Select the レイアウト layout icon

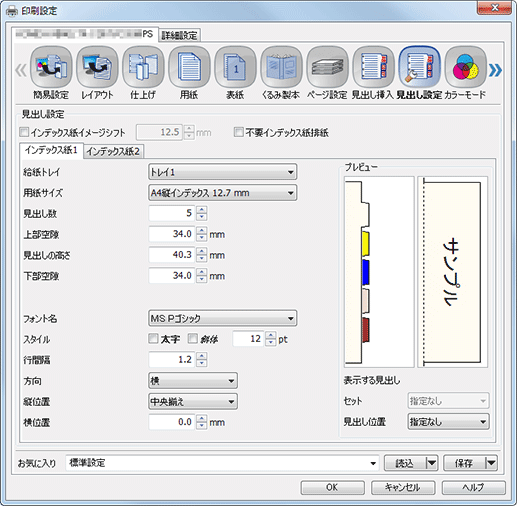[97, 67]
